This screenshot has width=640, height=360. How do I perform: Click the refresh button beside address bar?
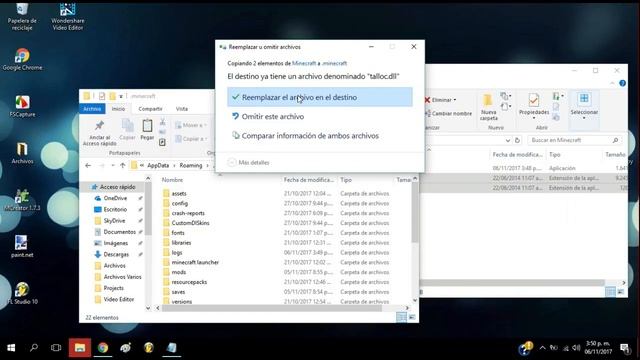(x=517, y=140)
